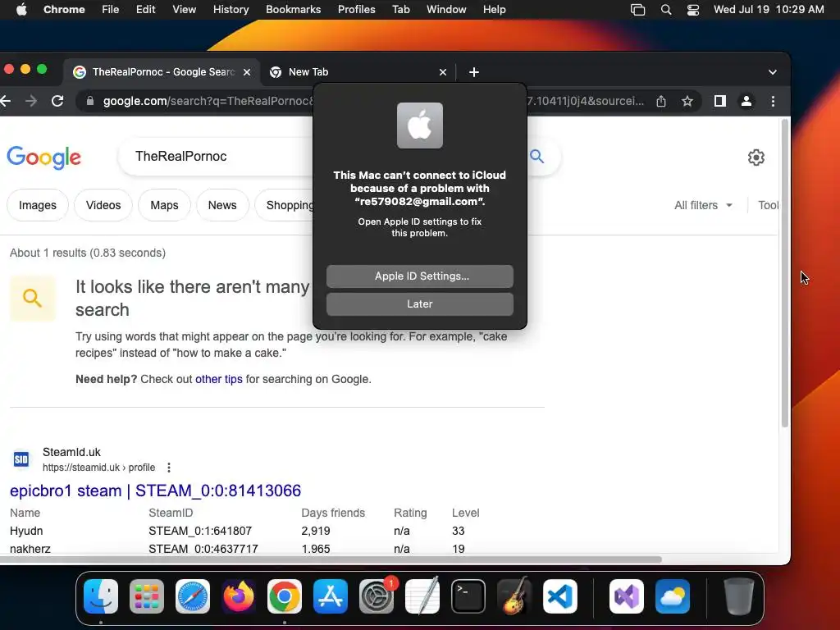
Task: Open the Bookmarks menu
Action: click(293, 10)
